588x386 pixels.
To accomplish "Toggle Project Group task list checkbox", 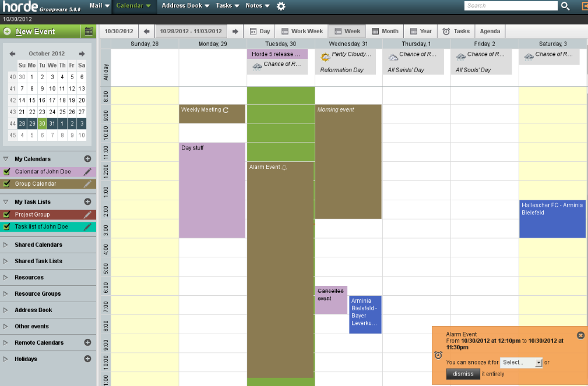I will point(6,215).
